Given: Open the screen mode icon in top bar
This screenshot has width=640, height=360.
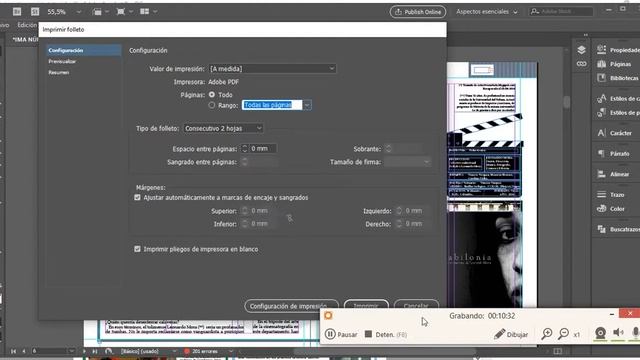Looking at the screenshot, I should coord(120,11).
